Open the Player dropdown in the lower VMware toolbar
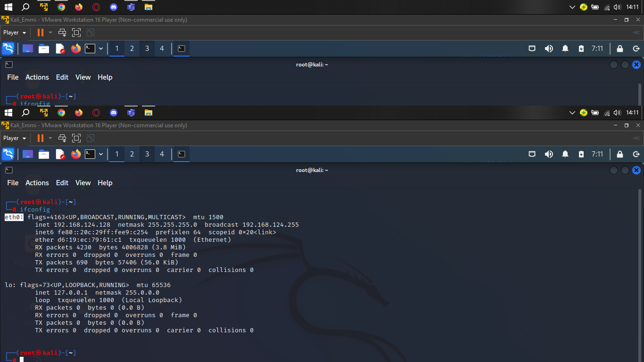 coord(15,138)
